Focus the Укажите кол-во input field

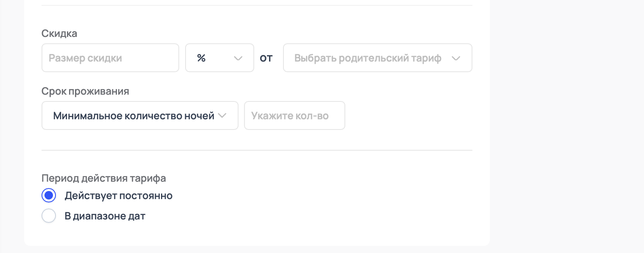pyautogui.click(x=294, y=115)
